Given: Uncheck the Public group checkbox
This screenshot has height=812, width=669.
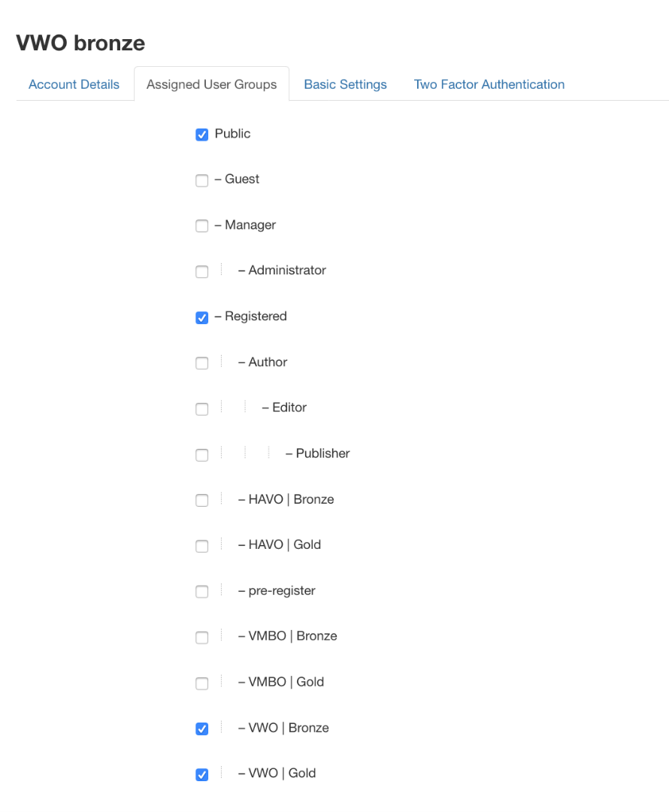Looking at the screenshot, I should [x=201, y=135].
